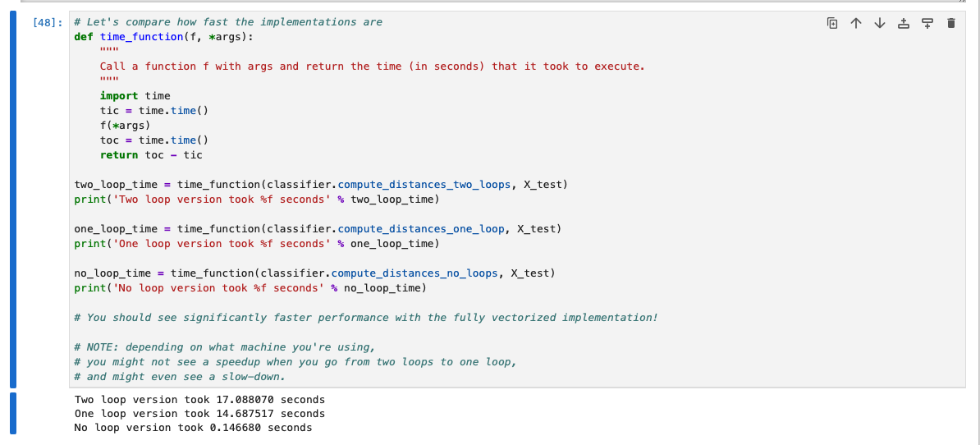The image size is (980, 445).
Task: Collapse the output via its blue side bar
Action: click(x=12, y=413)
